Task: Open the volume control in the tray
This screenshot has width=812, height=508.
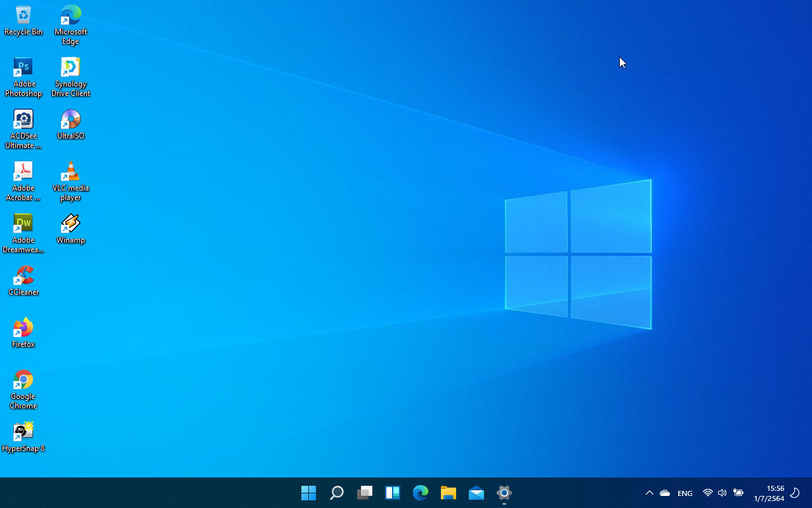Action: pos(722,492)
